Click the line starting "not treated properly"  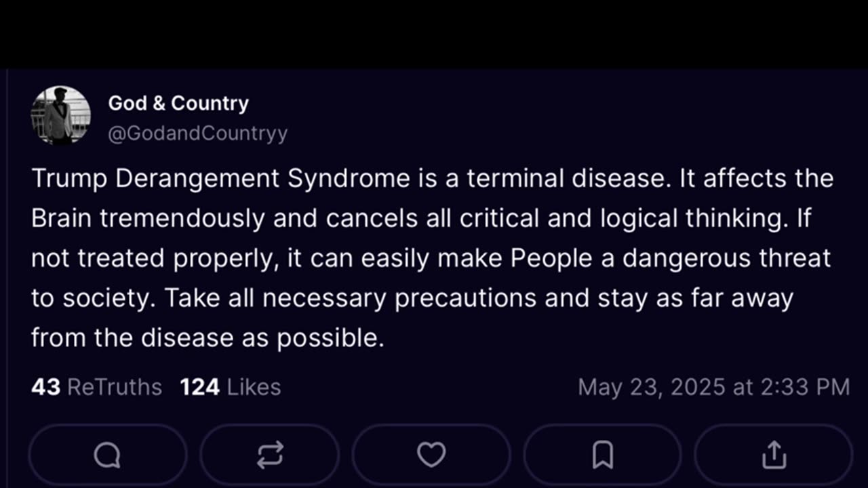pyautogui.click(x=431, y=258)
